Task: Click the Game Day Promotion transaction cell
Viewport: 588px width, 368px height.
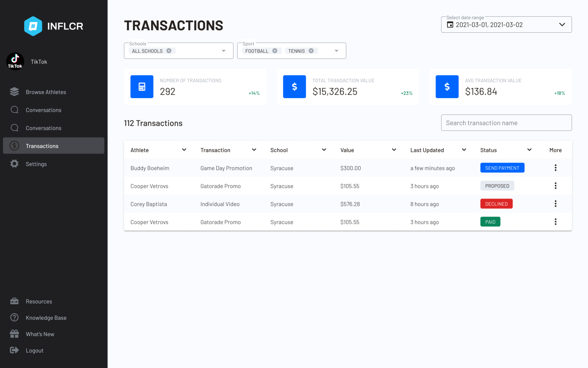Action: click(226, 168)
